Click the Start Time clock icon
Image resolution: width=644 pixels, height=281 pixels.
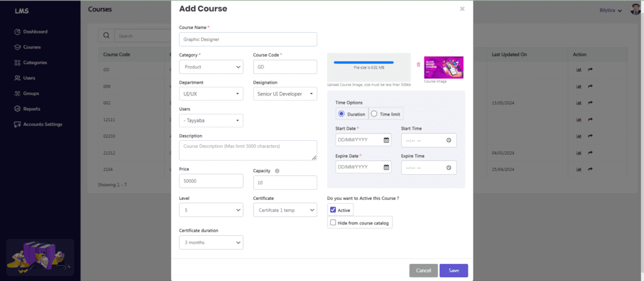pos(449,141)
